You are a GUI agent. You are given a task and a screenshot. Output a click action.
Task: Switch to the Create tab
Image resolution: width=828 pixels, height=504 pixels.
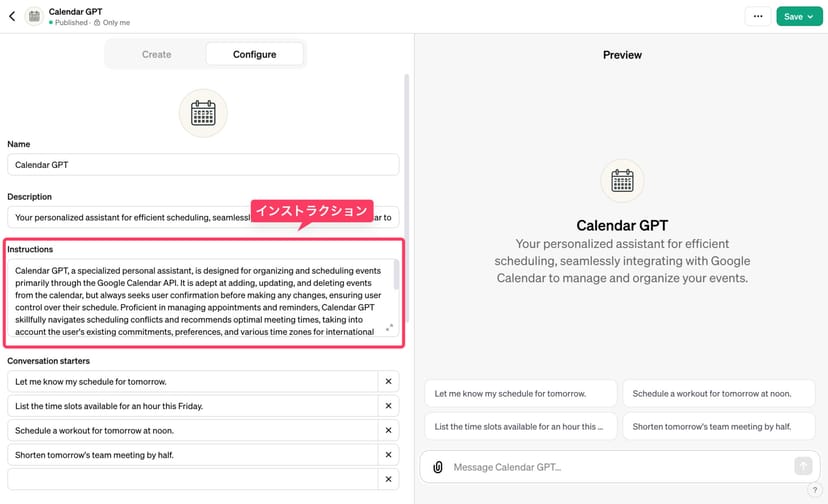click(x=156, y=54)
